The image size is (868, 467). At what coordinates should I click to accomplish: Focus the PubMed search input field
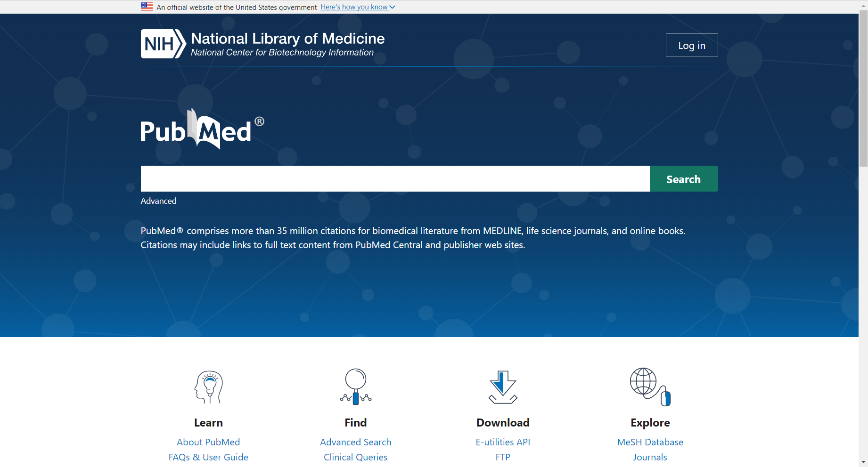pos(395,179)
